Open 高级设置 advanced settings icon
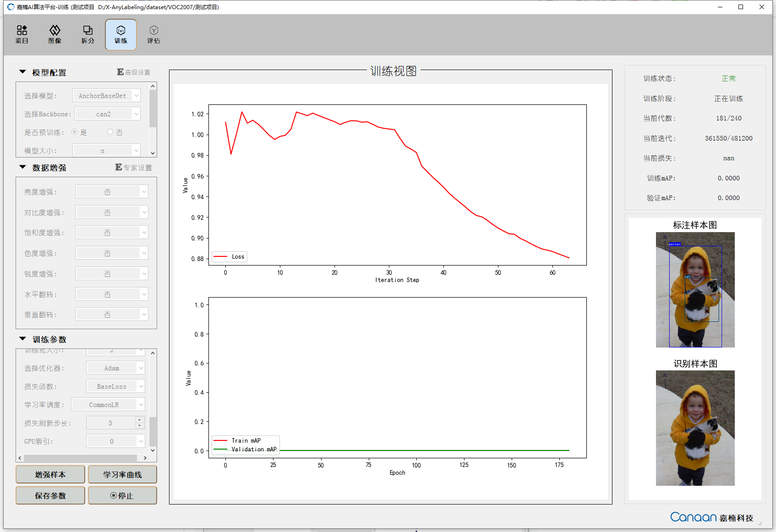This screenshot has width=776, height=532. coord(133,72)
